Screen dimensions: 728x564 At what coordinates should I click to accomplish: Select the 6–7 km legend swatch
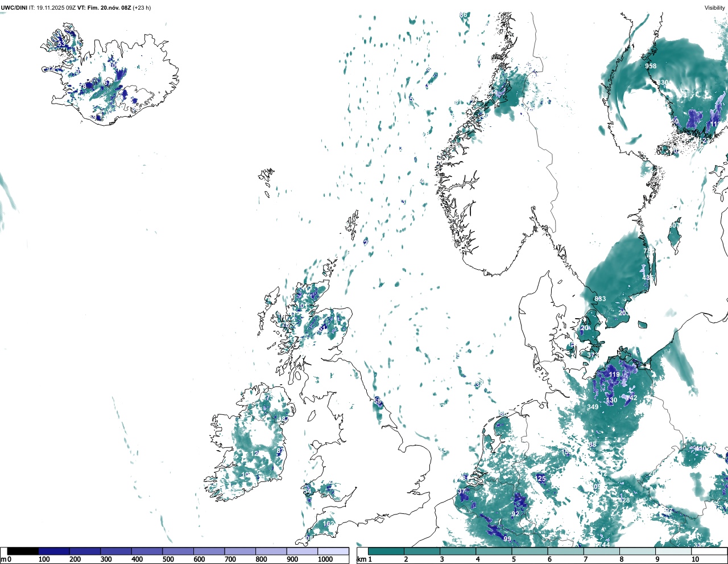[565, 551]
